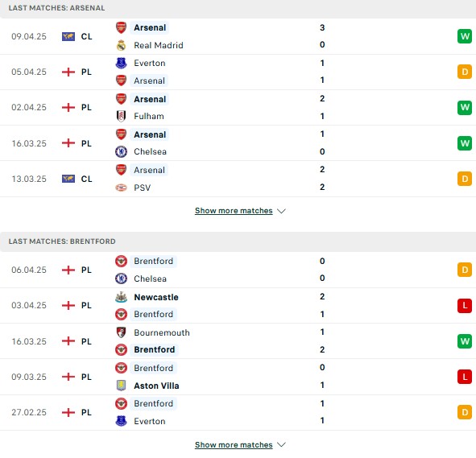Expand Brentford's Show more matches chevron
This screenshot has width=476, height=458.
[281, 444]
